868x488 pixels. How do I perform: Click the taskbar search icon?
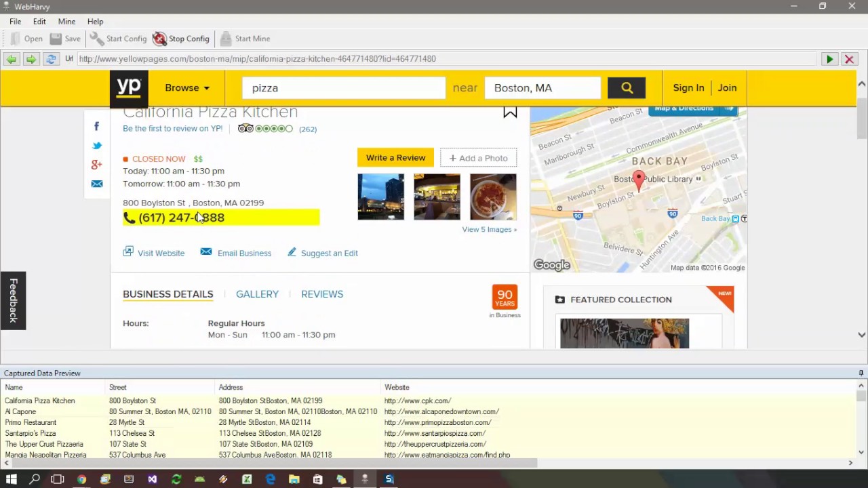(35, 479)
